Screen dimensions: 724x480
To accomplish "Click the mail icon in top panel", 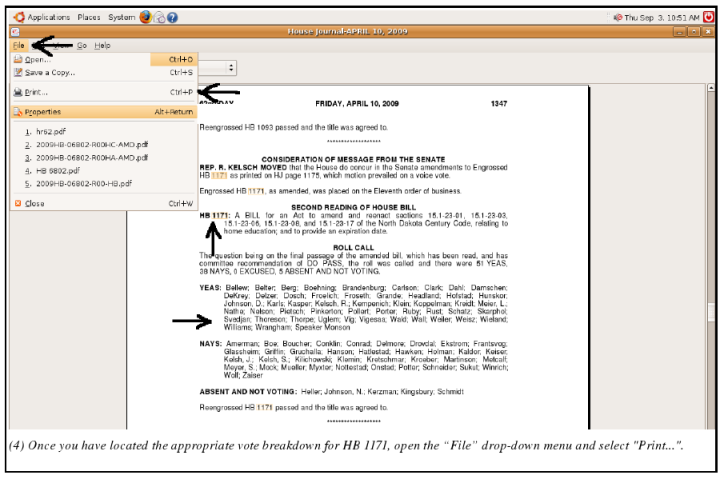I will [160, 17].
